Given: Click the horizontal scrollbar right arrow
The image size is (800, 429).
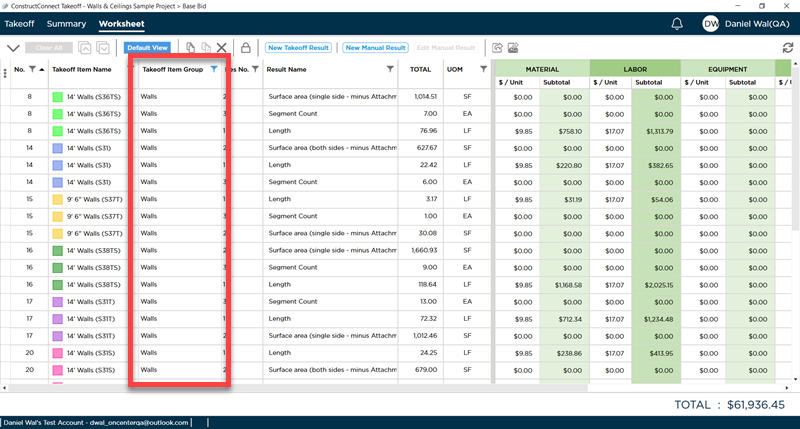Looking at the screenshot, I should (x=787, y=388).
